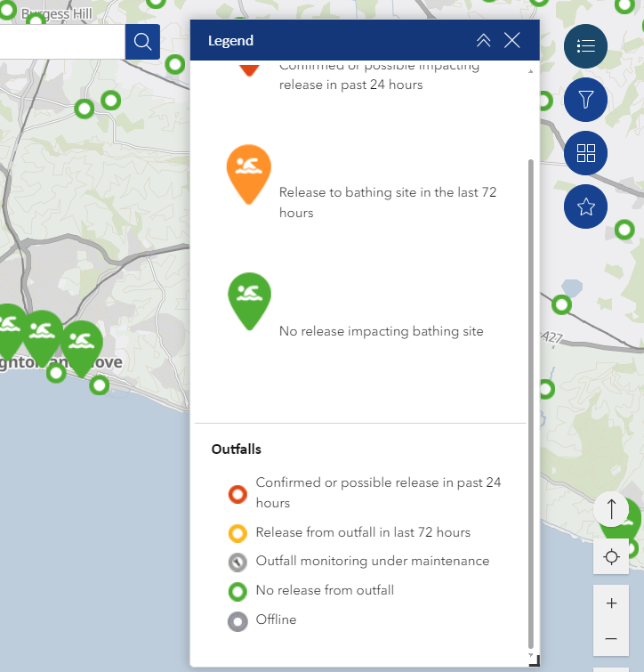Find my location crosshair button
This screenshot has height=672, width=644.
tap(611, 557)
